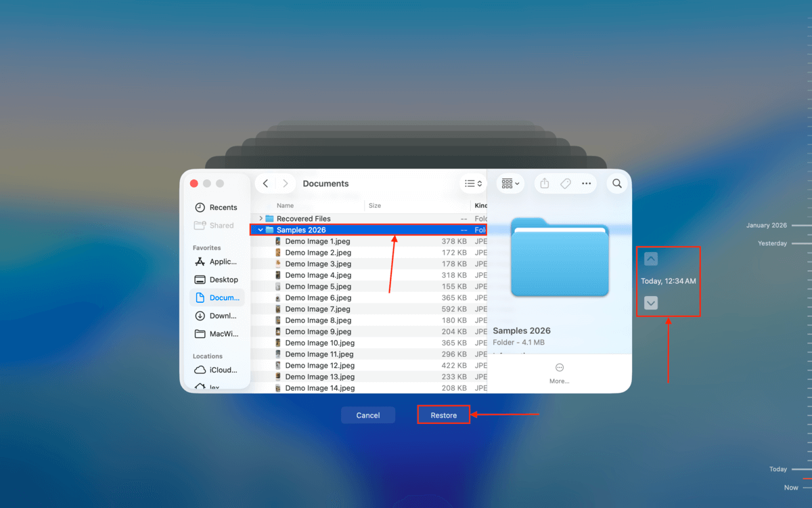Select the Recents item in the sidebar
812x508 pixels.
[x=216, y=207]
